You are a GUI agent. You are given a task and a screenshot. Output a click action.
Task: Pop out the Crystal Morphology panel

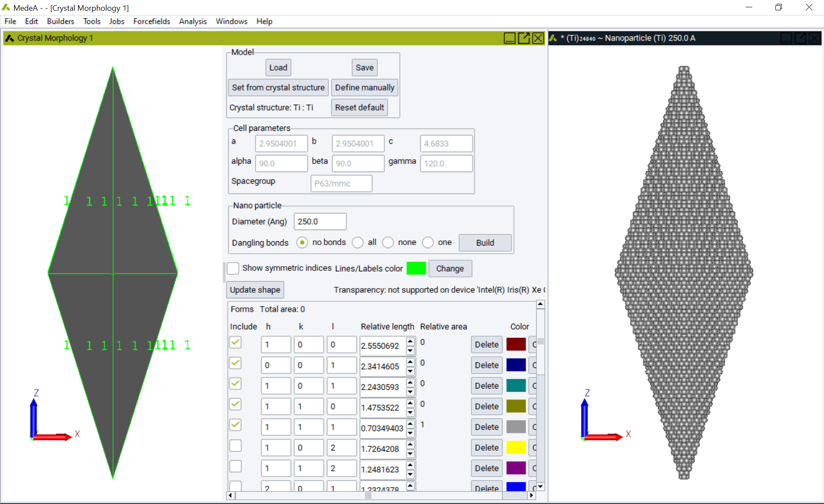pyautogui.click(x=524, y=38)
